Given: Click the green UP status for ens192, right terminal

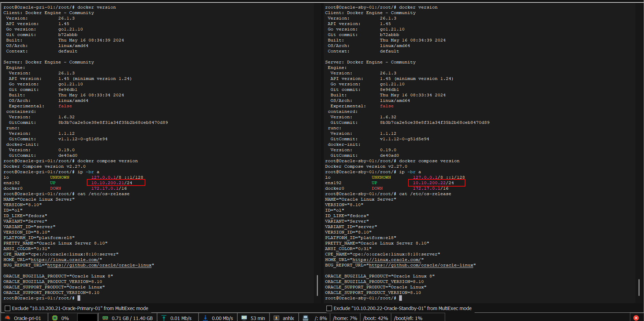Looking at the screenshot, I should click(374, 183).
